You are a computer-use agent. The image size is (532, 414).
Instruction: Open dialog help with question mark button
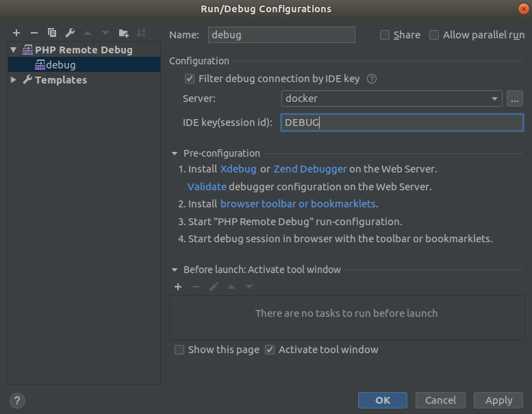17,400
